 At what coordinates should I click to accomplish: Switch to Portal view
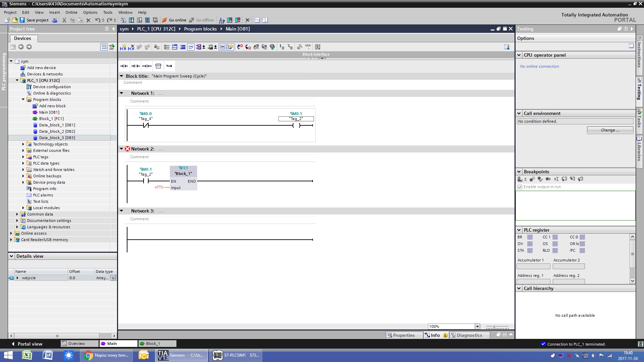27,344
